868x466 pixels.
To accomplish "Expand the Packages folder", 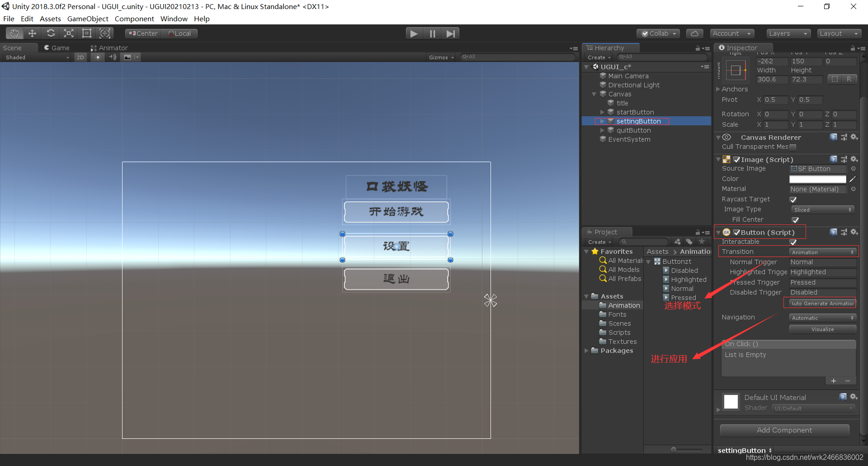I will tap(586, 351).
